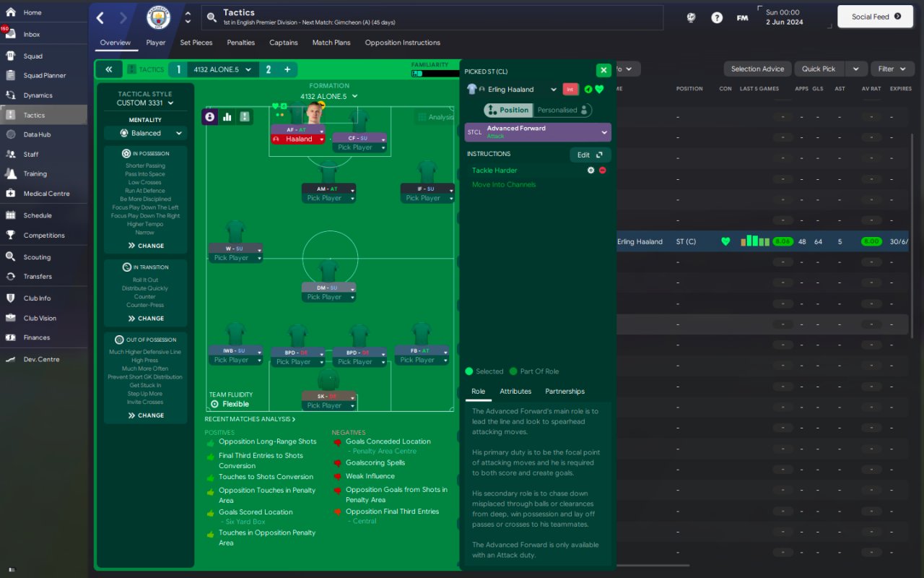Switch to Partnerships tab in role panel
The height and width of the screenshot is (578, 924).
click(x=565, y=392)
